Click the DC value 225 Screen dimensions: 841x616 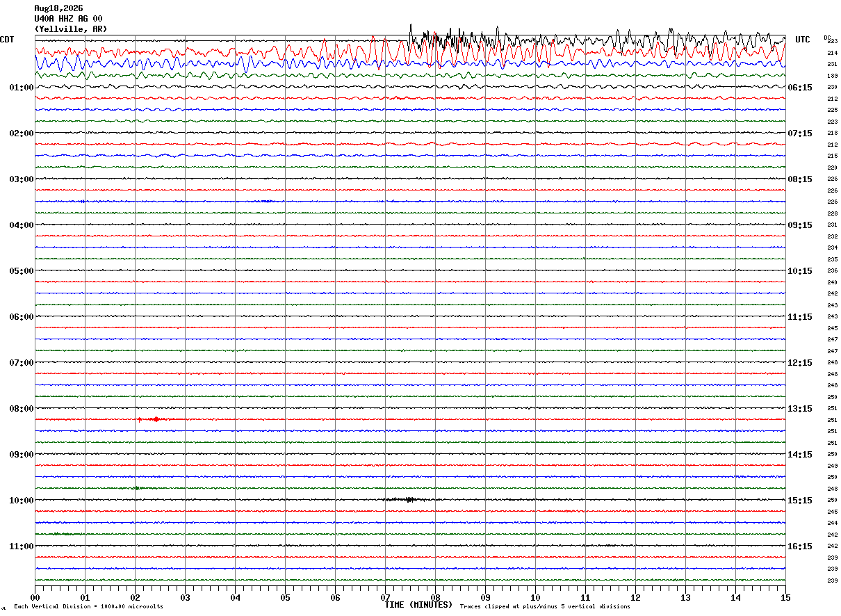(832, 110)
